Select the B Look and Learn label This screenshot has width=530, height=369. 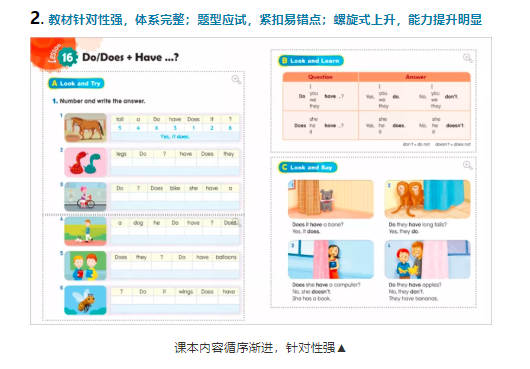click(311, 61)
